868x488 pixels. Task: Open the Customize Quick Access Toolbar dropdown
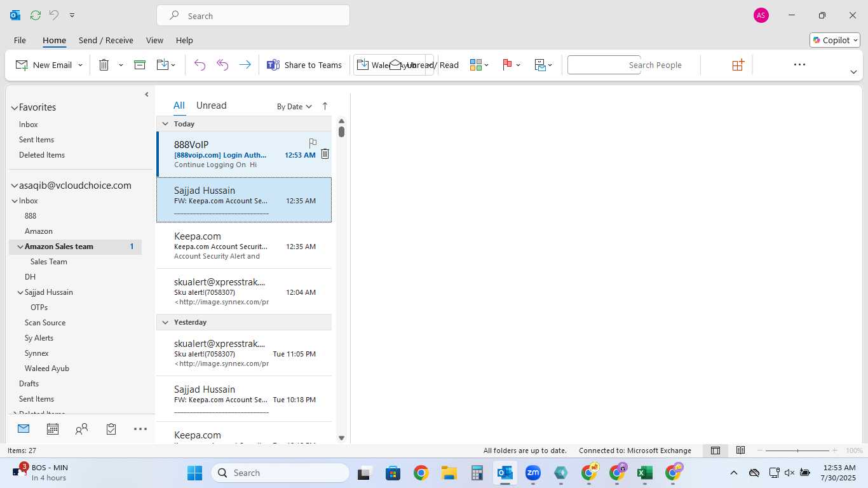click(72, 15)
